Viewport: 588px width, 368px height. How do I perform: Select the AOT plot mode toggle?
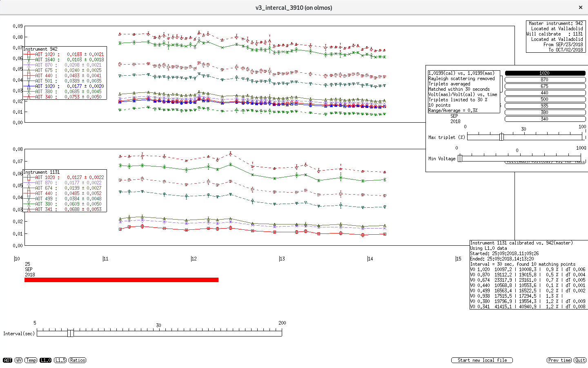point(8,360)
